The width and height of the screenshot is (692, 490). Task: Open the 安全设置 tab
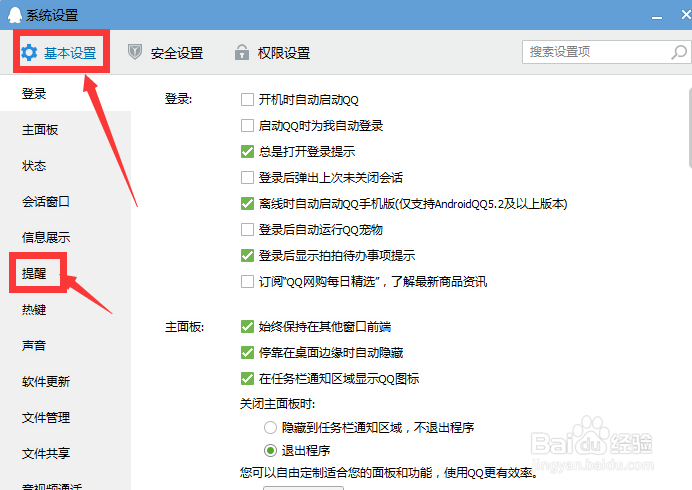(x=165, y=53)
